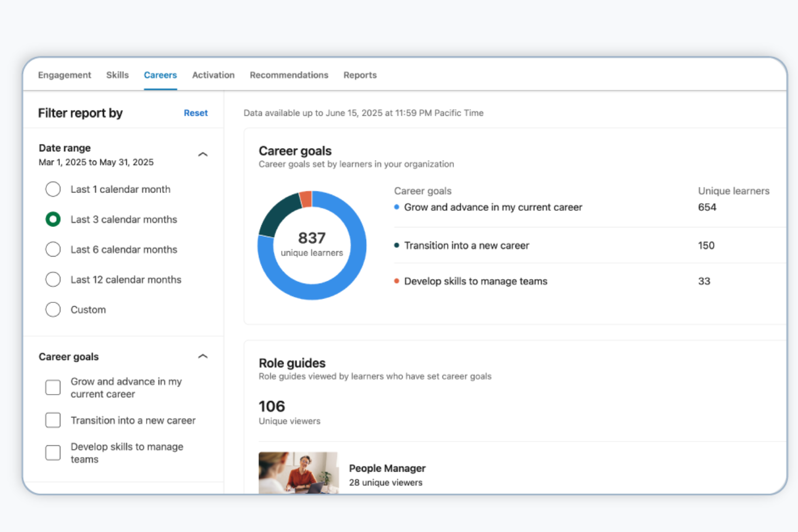Collapse the Date range filter section
The width and height of the screenshot is (798, 532).
(203, 154)
